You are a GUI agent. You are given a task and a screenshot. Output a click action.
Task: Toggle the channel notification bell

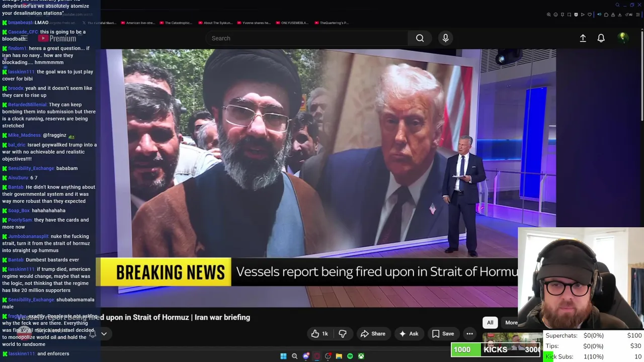(x=93, y=333)
